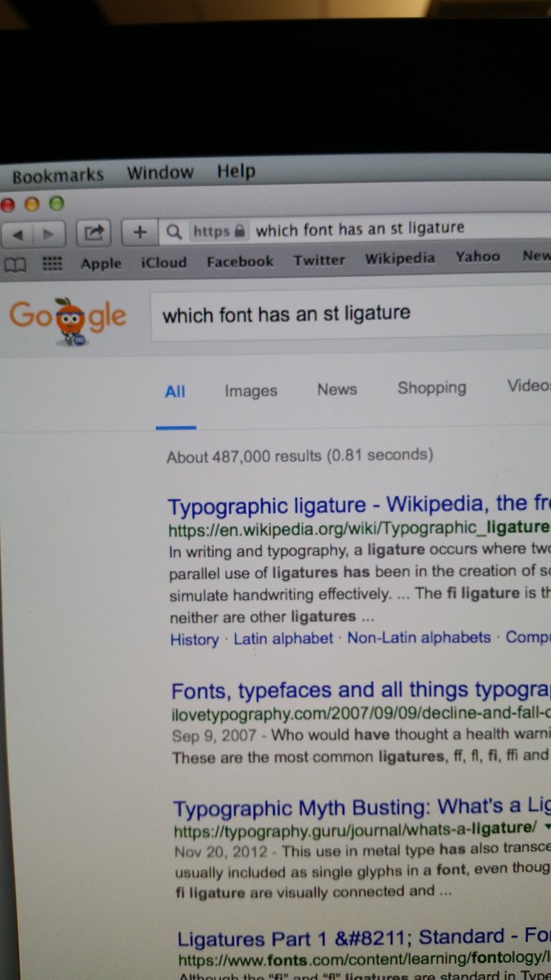Image resolution: width=551 pixels, height=980 pixels.
Task: Switch to the Videos tab
Action: click(x=528, y=385)
